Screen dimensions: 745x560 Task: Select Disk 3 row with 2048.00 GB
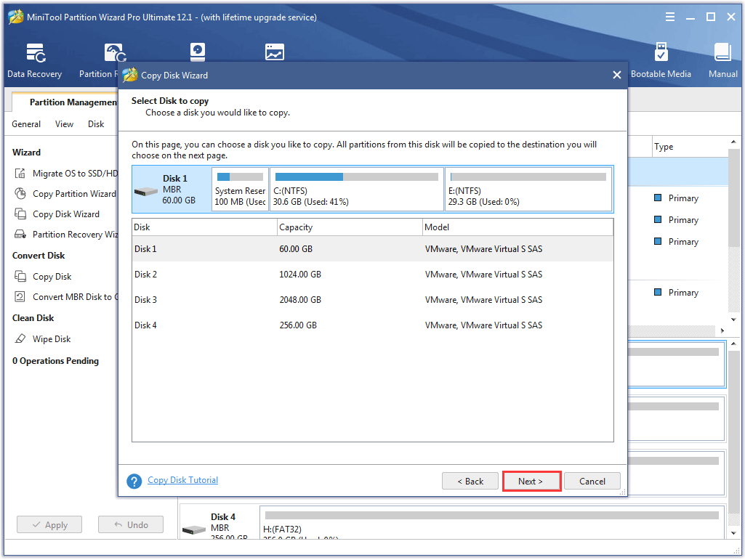[x=372, y=300]
